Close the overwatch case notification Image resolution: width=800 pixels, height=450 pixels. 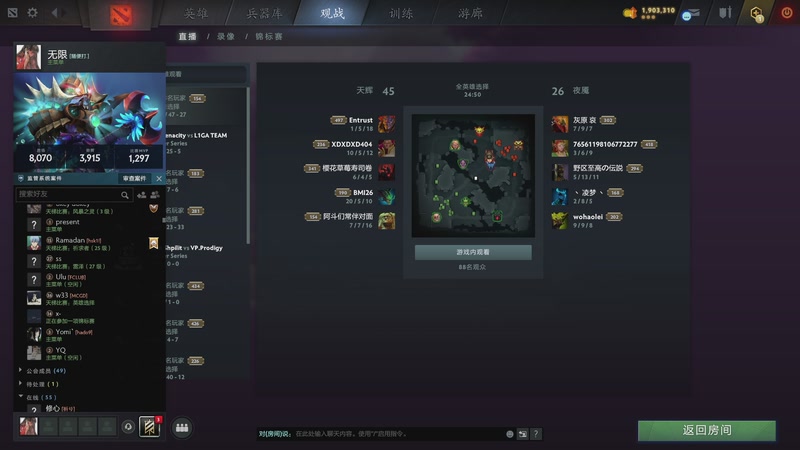(x=159, y=179)
